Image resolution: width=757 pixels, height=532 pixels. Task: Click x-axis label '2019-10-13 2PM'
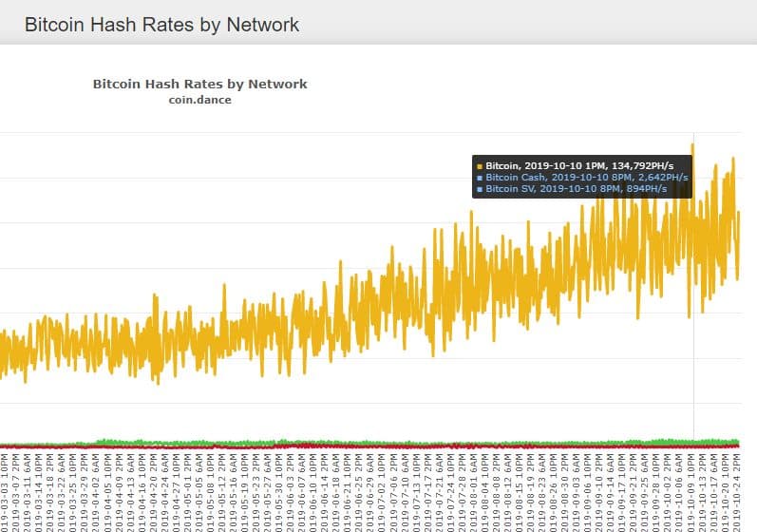coord(703,492)
